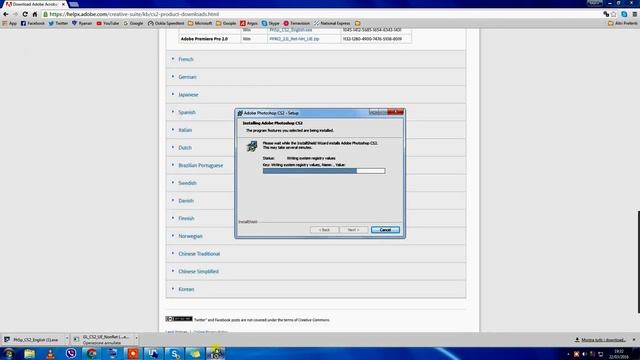Screen dimensions: 640x360
Task: Open the Windows Start menu
Action: [x=9, y=353]
